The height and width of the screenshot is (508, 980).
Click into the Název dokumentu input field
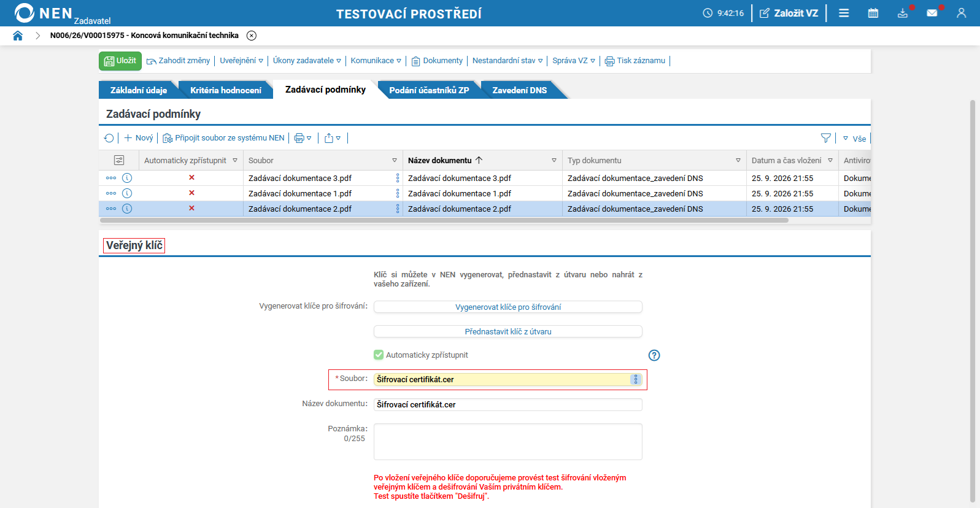(x=508, y=405)
